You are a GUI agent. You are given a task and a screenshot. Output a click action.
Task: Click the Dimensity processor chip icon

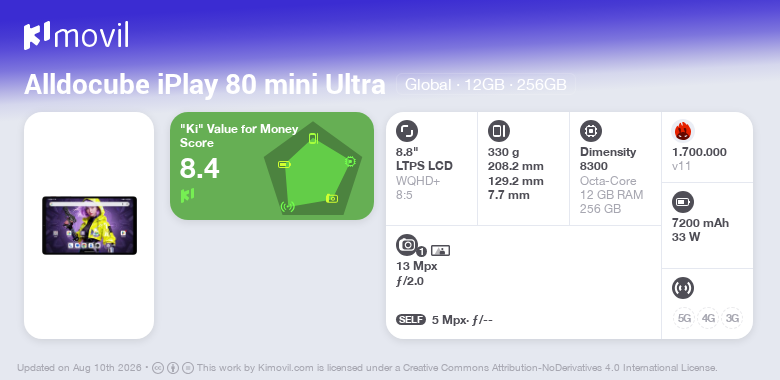coord(591,131)
